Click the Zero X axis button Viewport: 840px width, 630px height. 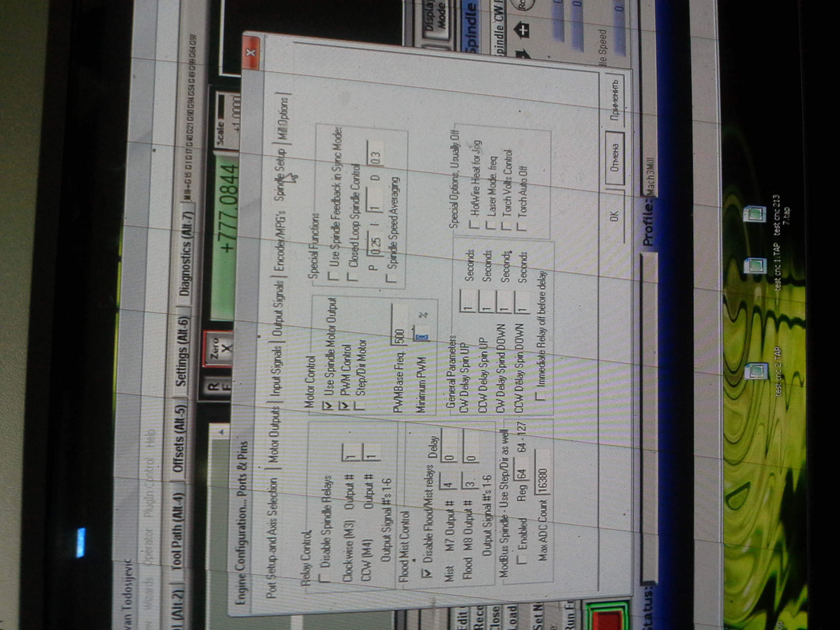pyautogui.click(x=220, y=348)
